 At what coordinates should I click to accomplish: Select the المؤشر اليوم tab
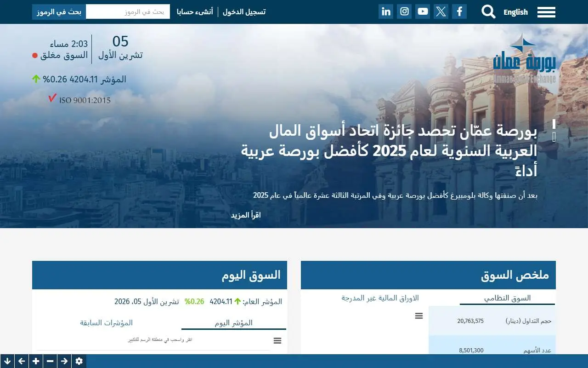tap(234, 323)
